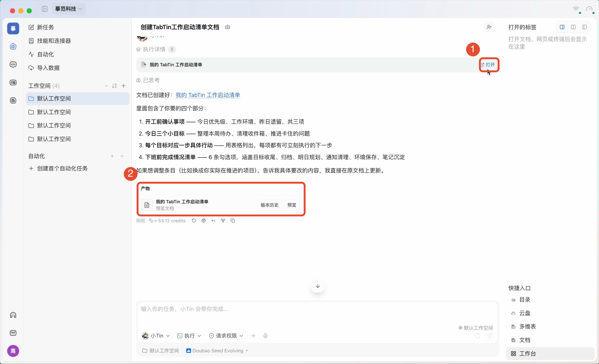Open the Doubao Seed Evolving model dropdown
The height and width of the screenshot is (364, 599).
point(217,351)
